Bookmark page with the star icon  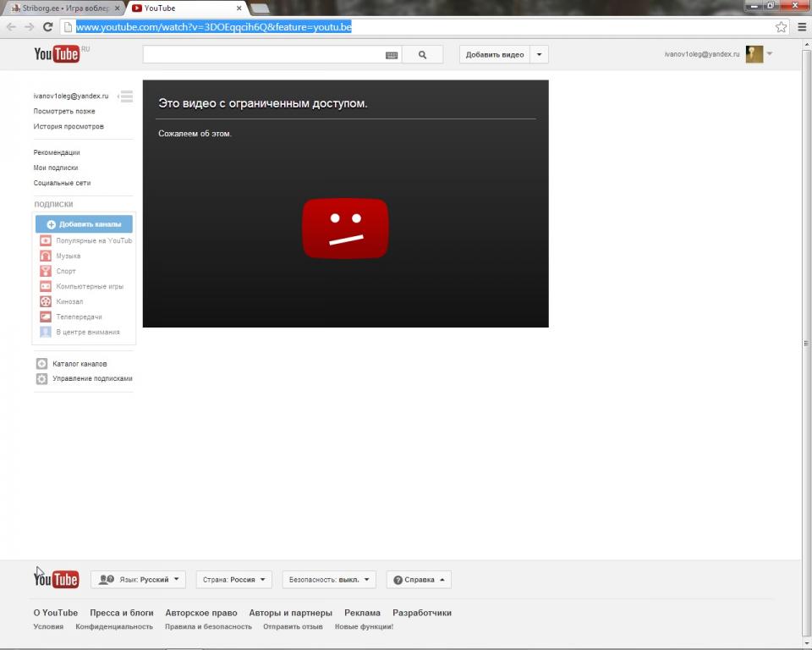coord(781,27)
